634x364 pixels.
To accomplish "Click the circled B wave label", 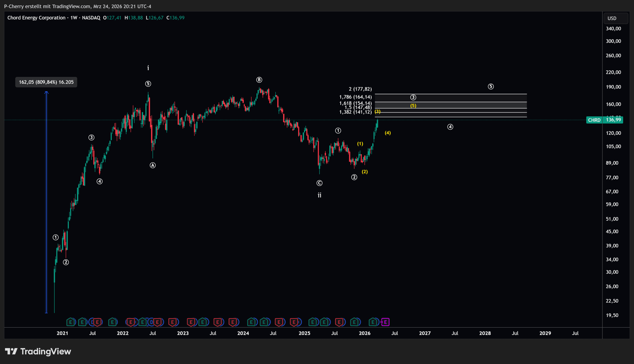I will [259, 80].
